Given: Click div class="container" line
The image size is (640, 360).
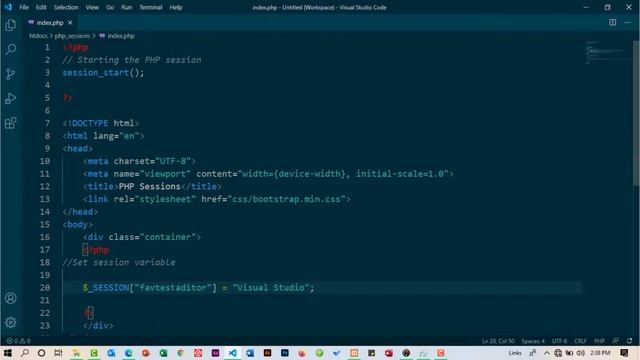Looking at the screenshot, I should click(x=142, y=237).
